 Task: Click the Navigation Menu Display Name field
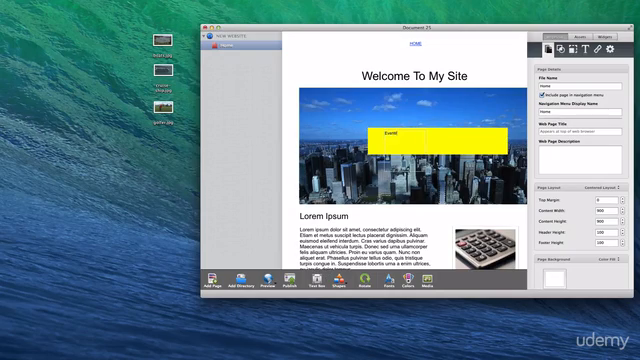tap(580, 111)
